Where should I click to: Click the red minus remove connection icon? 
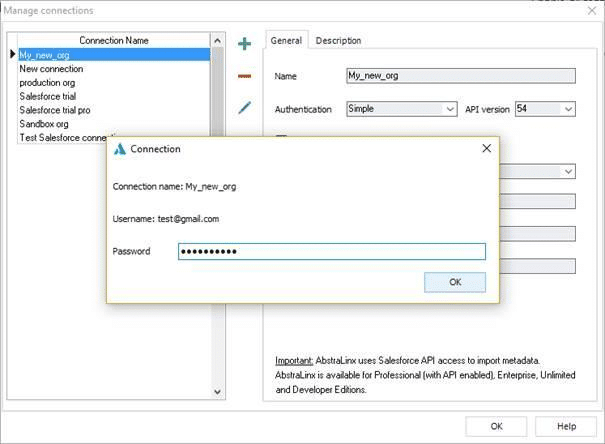coord(244,75)
